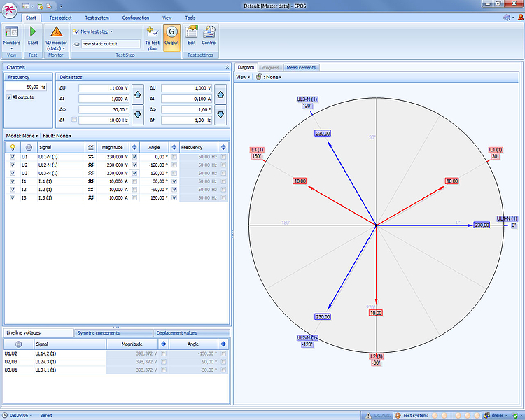This screenshot has height=420, width=525.
Task: Click the Output generator icon
Action: pyautogui.click(x=171, y=32)
